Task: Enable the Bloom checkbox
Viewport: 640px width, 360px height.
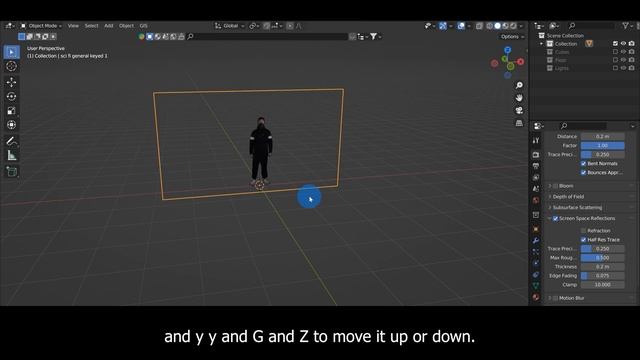Action: tap(555, 186)
